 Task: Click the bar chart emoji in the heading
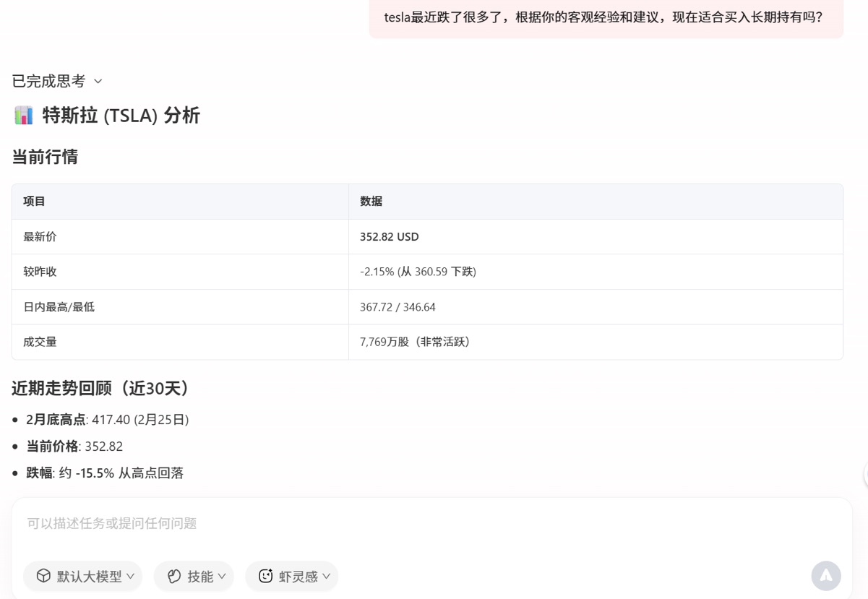[x=23, y=115]
